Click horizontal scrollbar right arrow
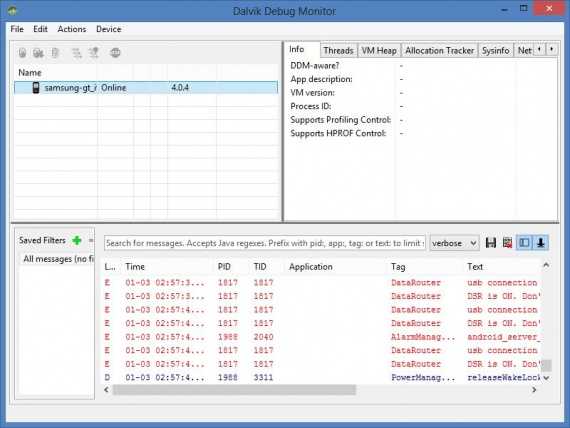Viewport: 570px width, 428px height. click(534, 390)
